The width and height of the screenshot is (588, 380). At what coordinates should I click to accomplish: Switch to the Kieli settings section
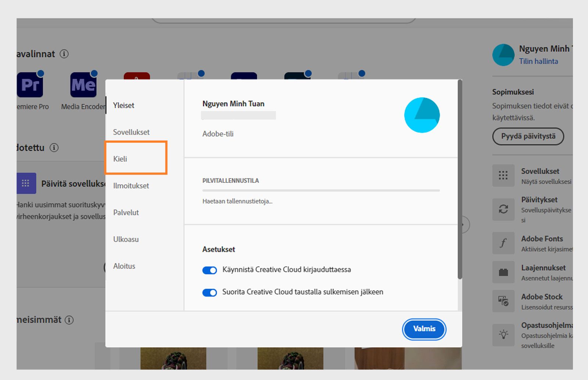pos(121,159)
